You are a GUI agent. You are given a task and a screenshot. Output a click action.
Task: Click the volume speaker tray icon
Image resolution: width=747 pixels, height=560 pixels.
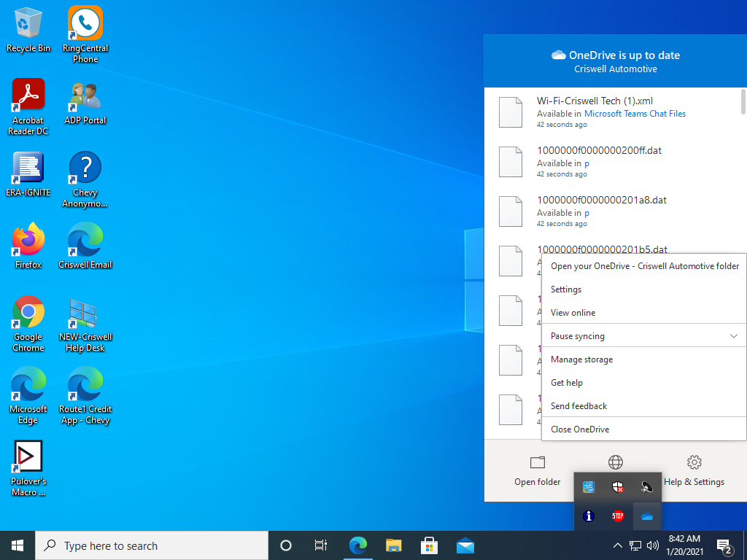tap(653, 545)
